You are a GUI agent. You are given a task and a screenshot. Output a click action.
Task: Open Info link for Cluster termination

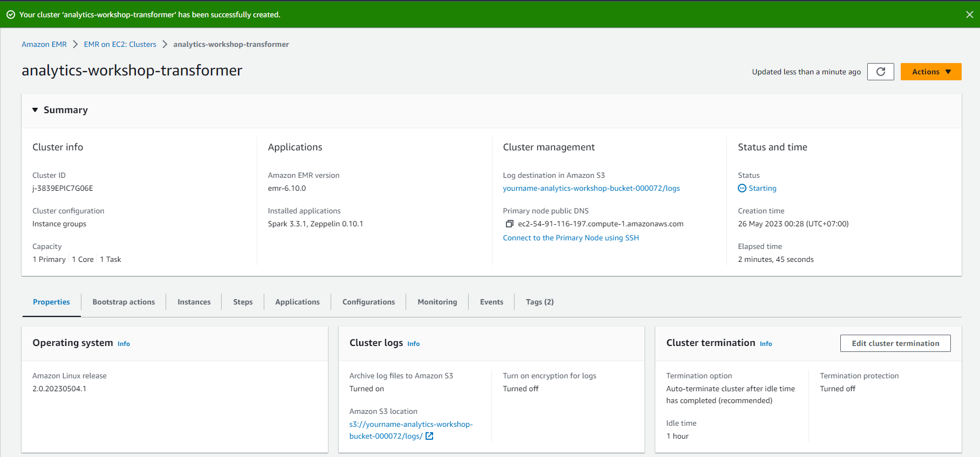click(765, 344)
